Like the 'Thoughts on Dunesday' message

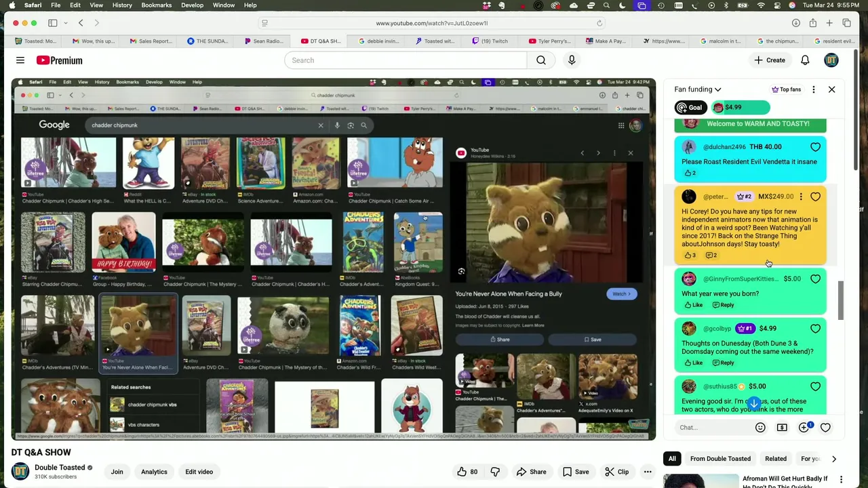[x=693, y=363]
